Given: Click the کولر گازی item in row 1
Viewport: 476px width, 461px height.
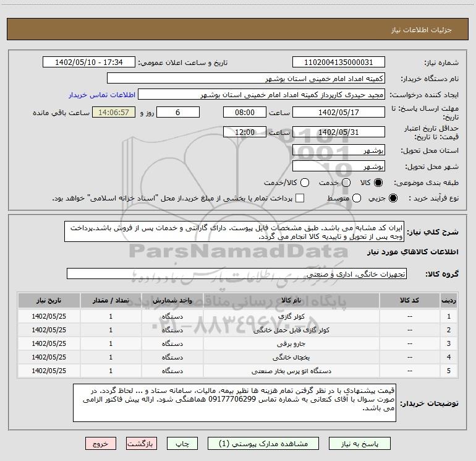Looking at the screenshot, I should point(291,316).
